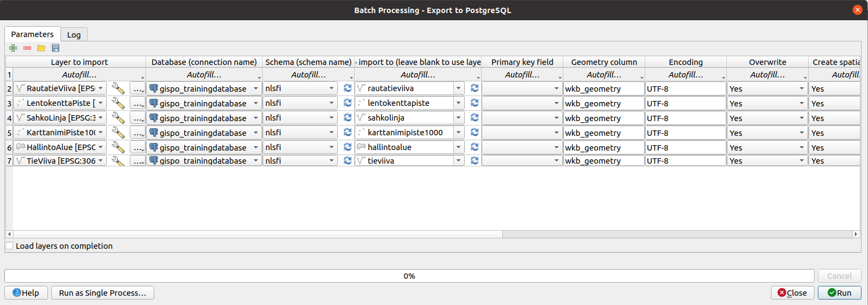This screenshot has height=305, width=868.
Task: Click schema refresh icon in SahkoLinja row
Action: (347, 118)
